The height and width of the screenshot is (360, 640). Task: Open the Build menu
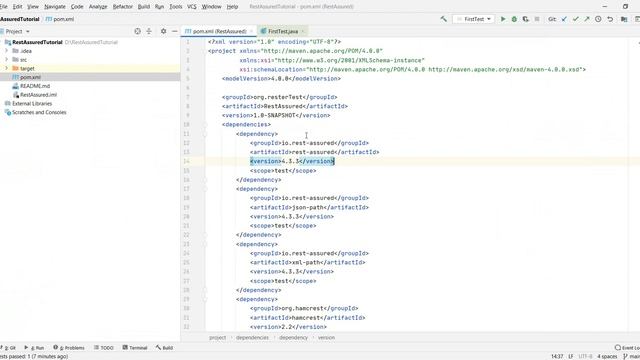pyautogui.click(x=144, y=7)
